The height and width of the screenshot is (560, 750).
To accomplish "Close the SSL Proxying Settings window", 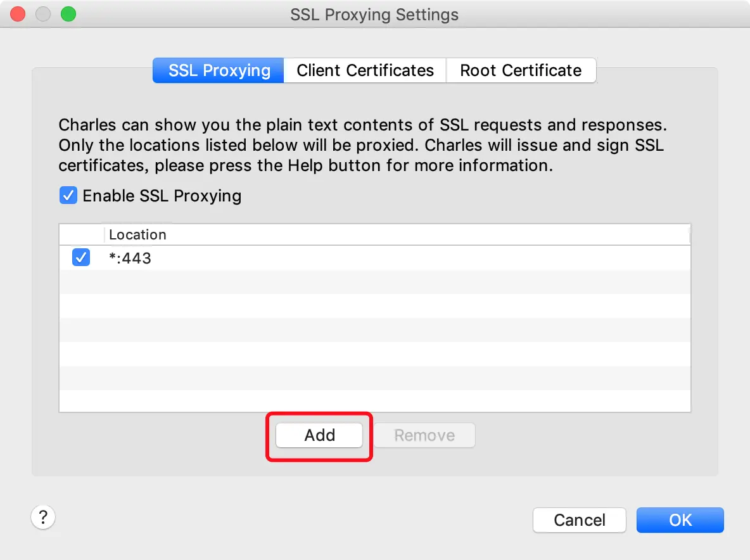I will pyautogui.click(x=18, y=14).
